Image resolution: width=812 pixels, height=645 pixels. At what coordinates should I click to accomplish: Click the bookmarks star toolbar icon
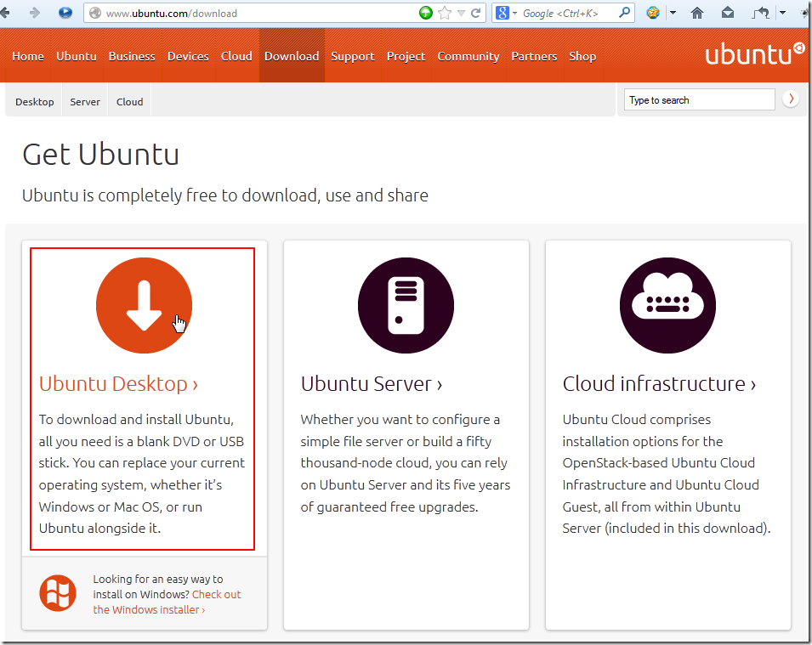pos(653,13)
